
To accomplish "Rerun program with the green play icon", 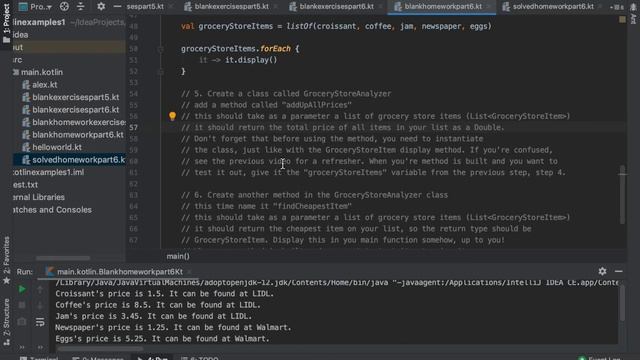I will (22, 289).
